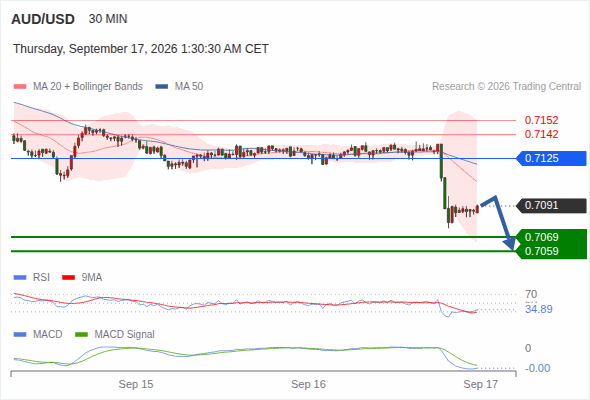Image resolution: width=590 pixels, height=400 pixels.
Task: Click the RSI value 34.89
Action: [539, 309]
